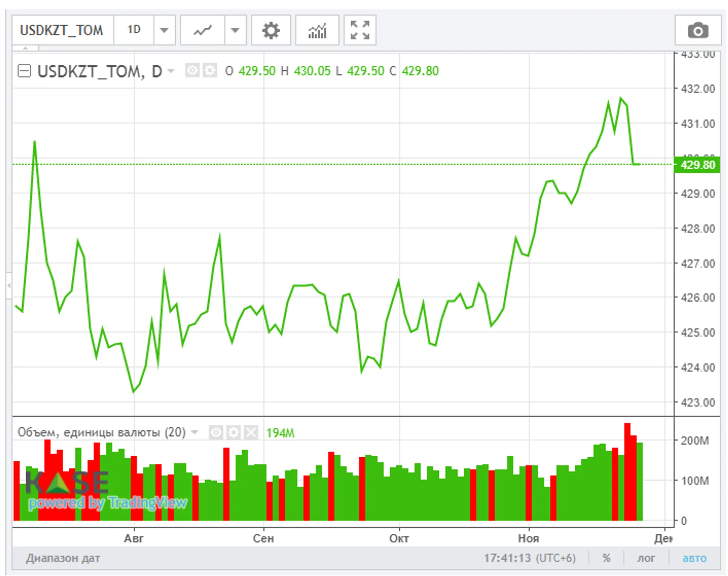The height and width of the screenshot is (576, 728).
Task: Select the line chart style icon
Action: click(x=203, y=30)
